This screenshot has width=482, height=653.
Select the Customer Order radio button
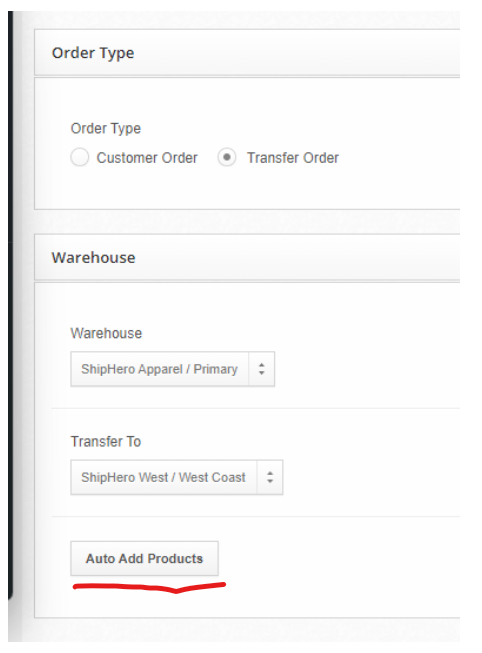(80, 157)
